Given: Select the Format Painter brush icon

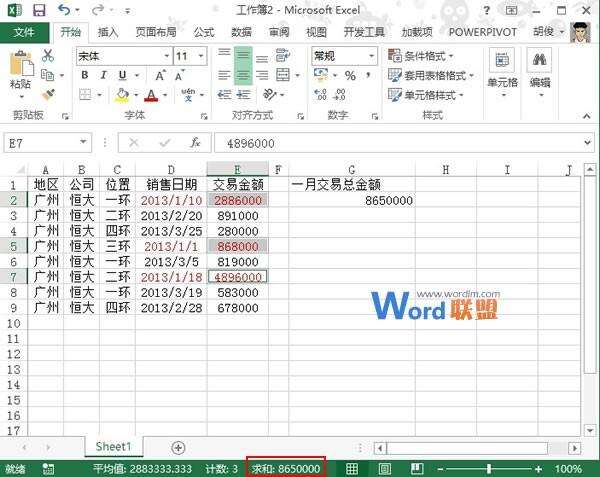Looking at the screenshot, I should click(x=49, y=94).
